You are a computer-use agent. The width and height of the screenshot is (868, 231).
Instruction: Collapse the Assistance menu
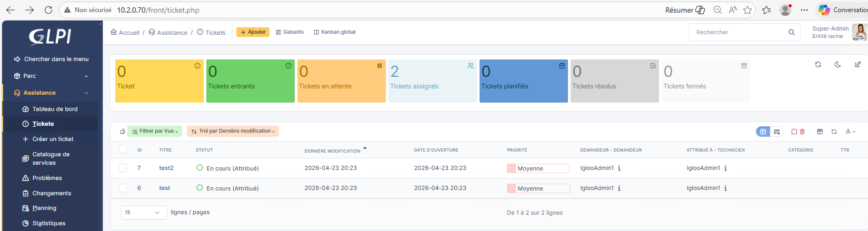tap(51, 93)
